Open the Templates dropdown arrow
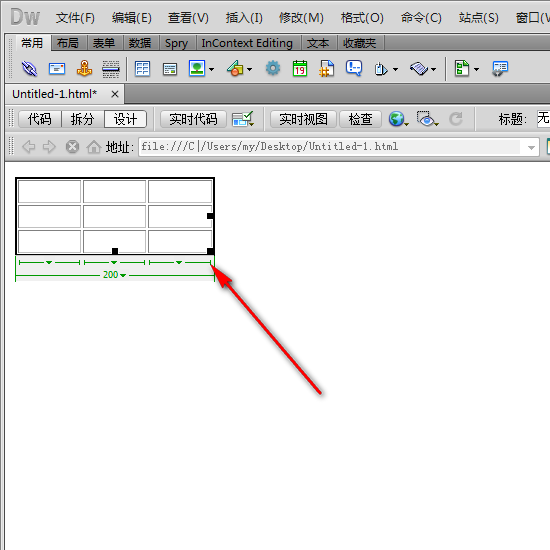This screenshot has height=550, width=550. 476,69
